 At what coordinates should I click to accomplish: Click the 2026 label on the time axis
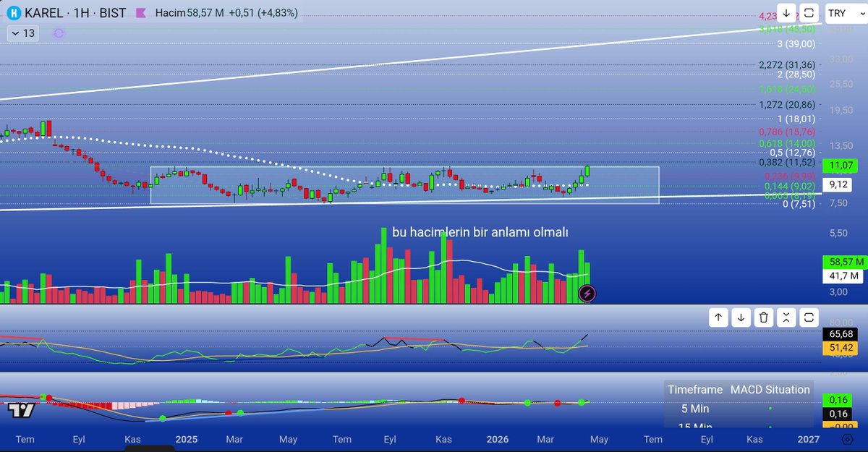coord(497,439)
